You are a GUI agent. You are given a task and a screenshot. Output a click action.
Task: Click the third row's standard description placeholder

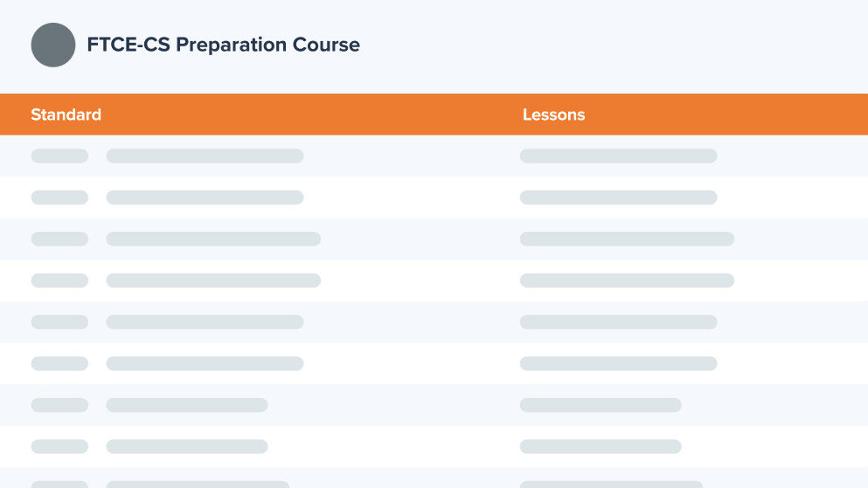[213, 239]
